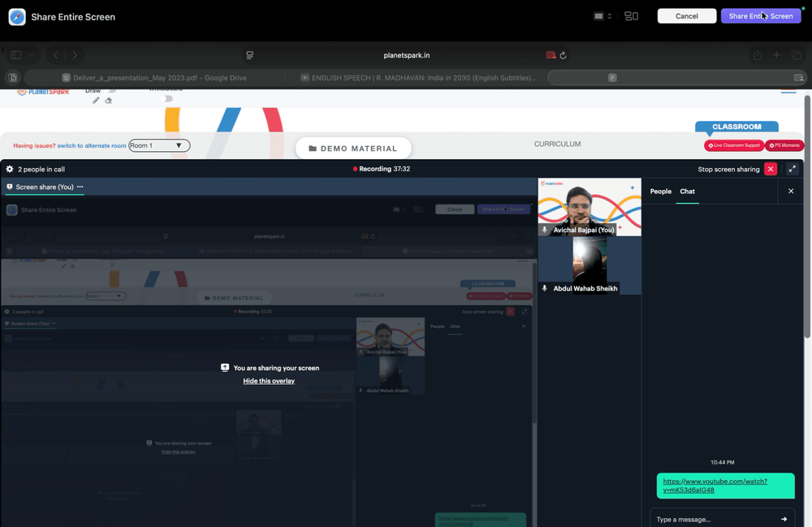This screenshot has height=527, width=812.
Task: Click the red camera recording indicator in address bar
Action: pyautogui.click(x=551, y=55)
